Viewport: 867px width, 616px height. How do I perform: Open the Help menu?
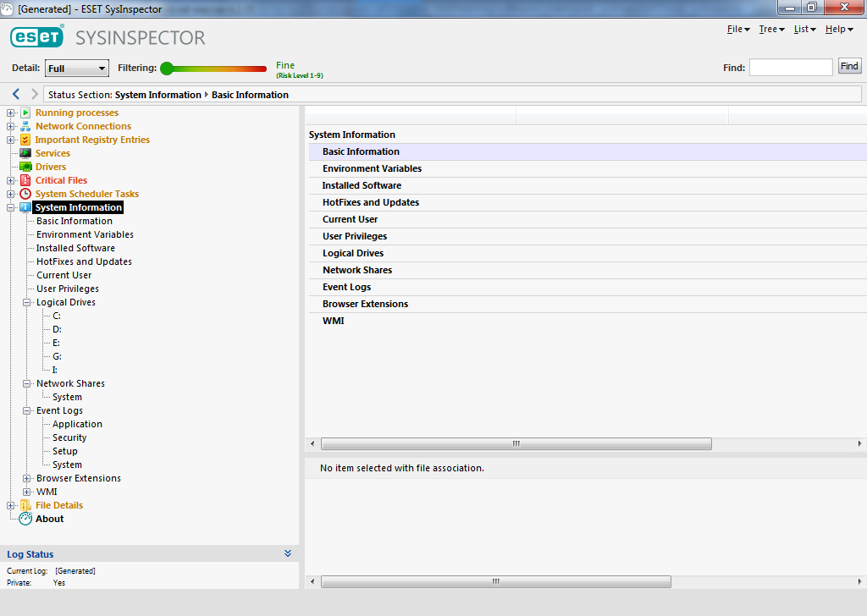[x=839, y=30]
